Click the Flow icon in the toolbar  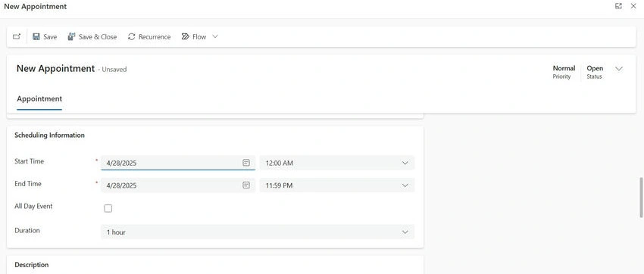coord(185,36)
